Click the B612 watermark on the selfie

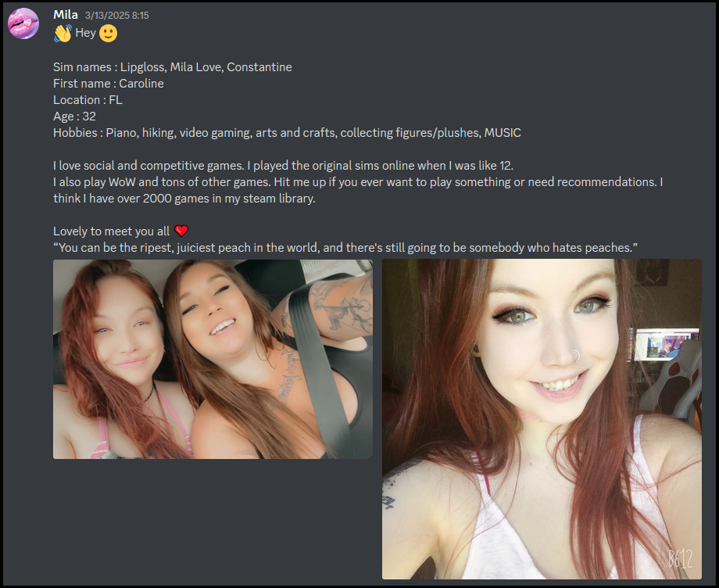pyautogui.click(x=680, y=558)
